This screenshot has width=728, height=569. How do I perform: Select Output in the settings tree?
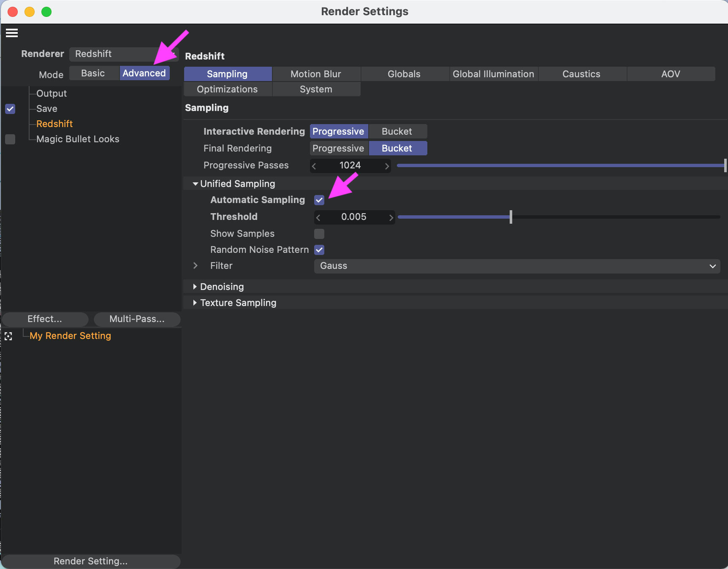click(52, 93)
